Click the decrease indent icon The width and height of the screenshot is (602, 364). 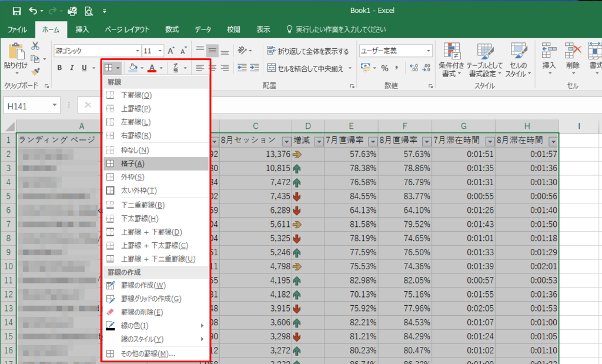click(x=242, y=68)
